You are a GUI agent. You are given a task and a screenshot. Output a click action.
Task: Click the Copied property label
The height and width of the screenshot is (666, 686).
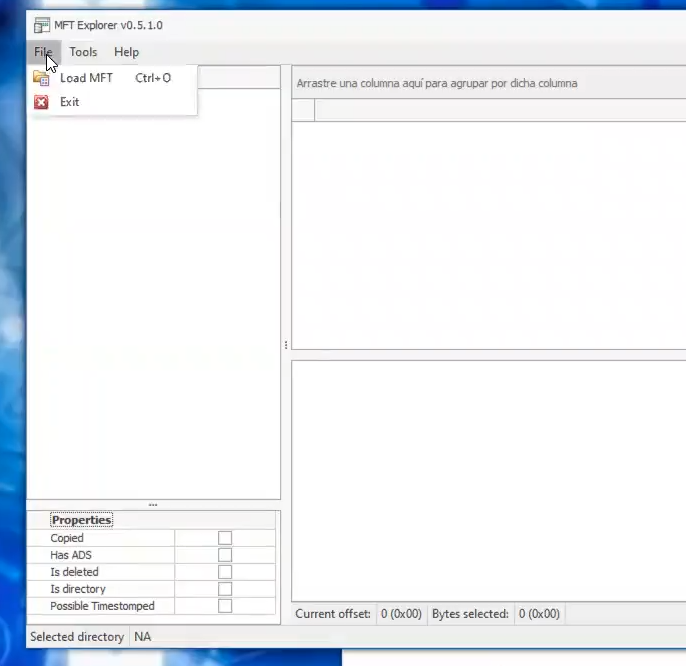pos(67,538)
